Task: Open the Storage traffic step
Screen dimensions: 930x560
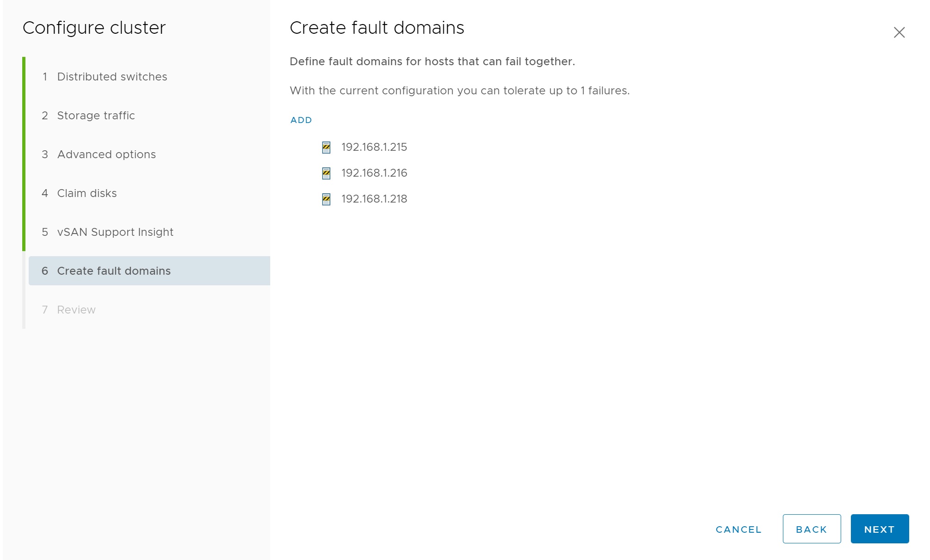Action: tap(96, 116)
